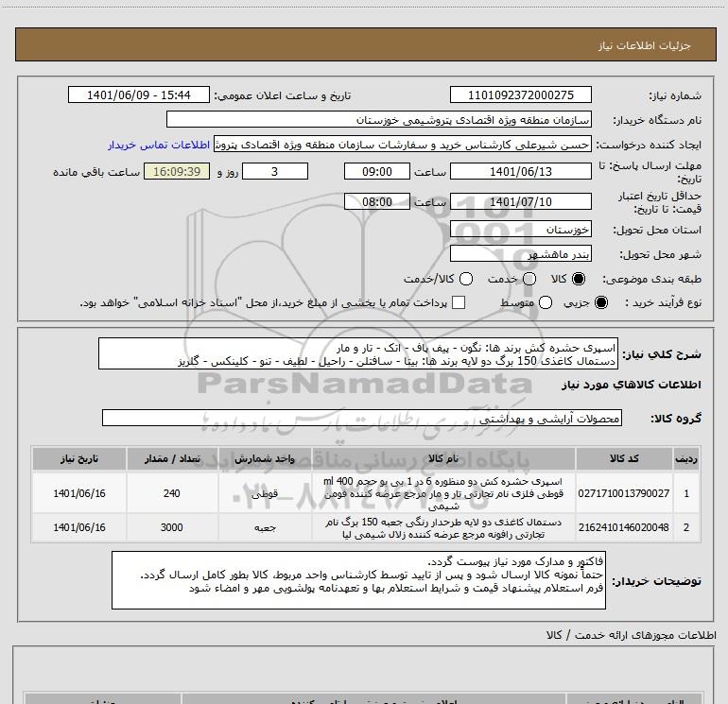Image resolution: width=728 pixels, height=704 pixels.
Task: Click the validity hour field 08:00
Action: click(377, 201)
